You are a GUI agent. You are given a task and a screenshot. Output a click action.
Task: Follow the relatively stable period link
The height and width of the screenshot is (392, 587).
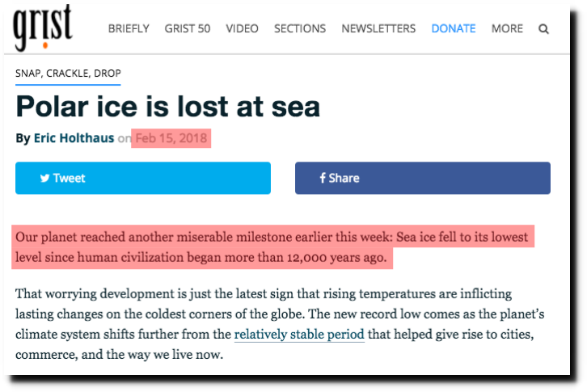pyautogui.click(x=299, y=334)
